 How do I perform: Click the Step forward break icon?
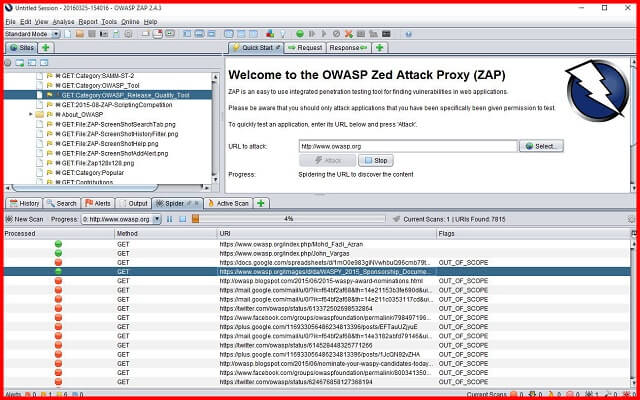click(312, 34)
